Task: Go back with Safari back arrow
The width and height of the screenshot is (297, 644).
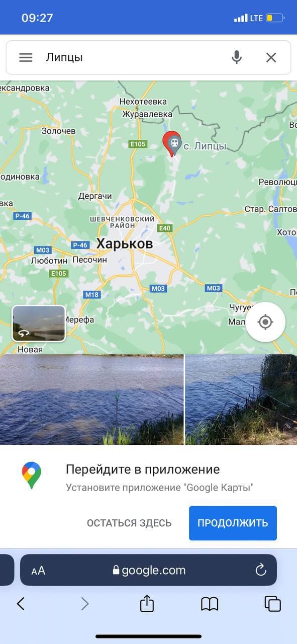Action: click(21, 604)
